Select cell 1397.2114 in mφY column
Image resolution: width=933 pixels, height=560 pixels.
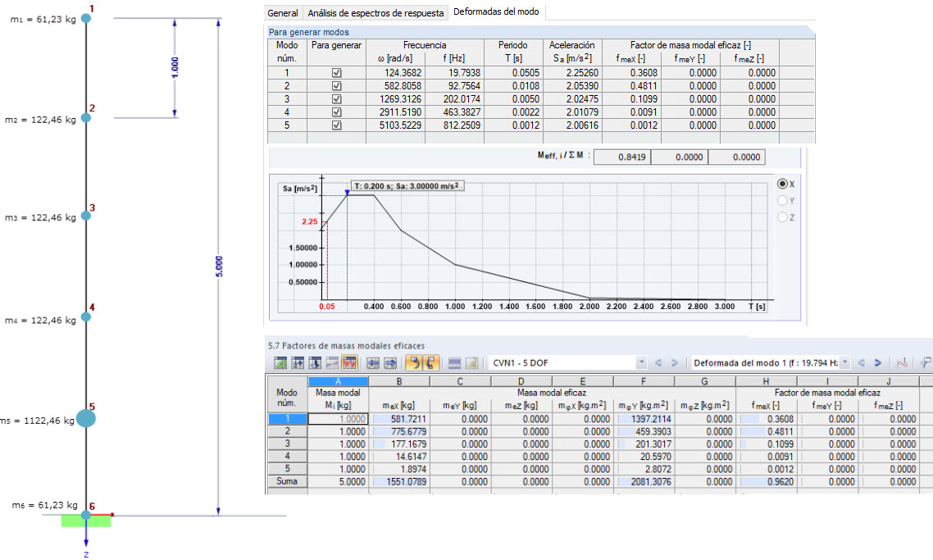[644, 419]
